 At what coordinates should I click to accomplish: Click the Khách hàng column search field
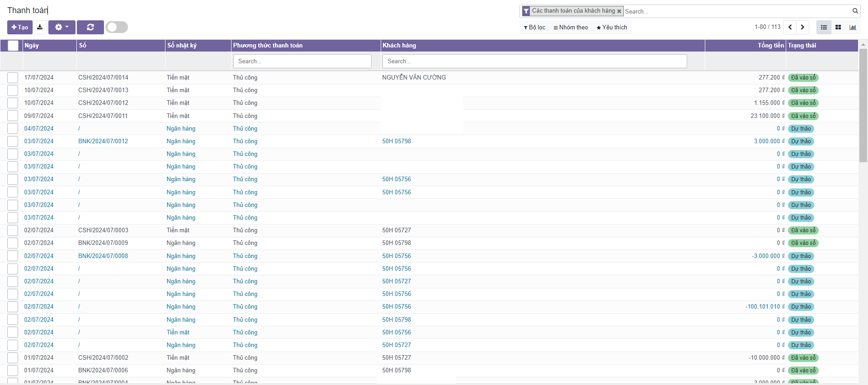534,61
